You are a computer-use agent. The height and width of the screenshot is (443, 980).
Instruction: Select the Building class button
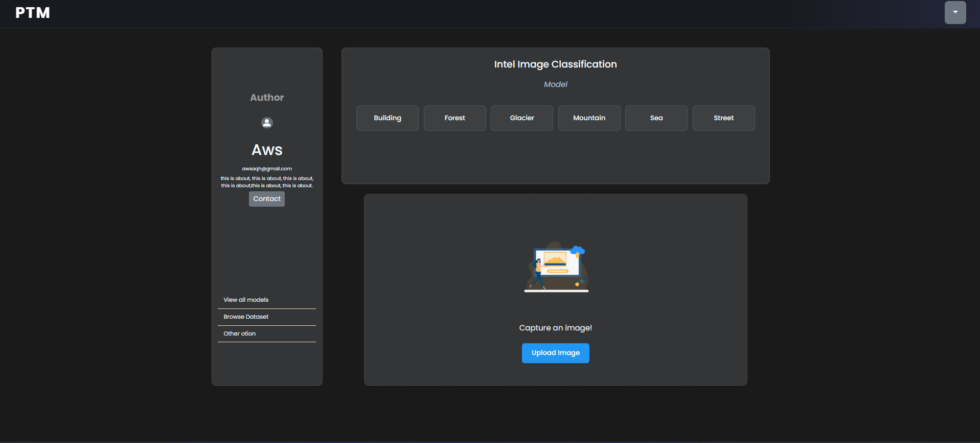click(388, 118)
